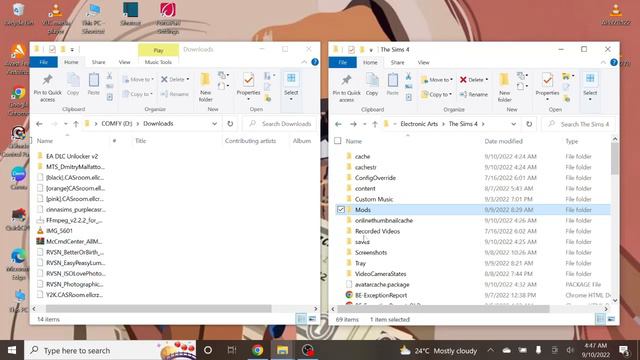Open Properties in Downloads ribbon
The width and height of the screenshot is (640, 360).
[x=248, y=86]
